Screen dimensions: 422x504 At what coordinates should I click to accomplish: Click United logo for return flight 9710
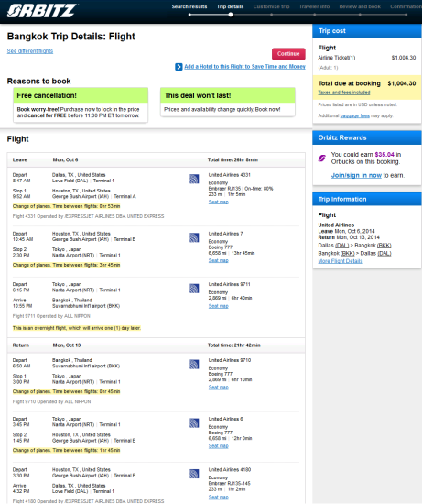(x=194, y=364)
